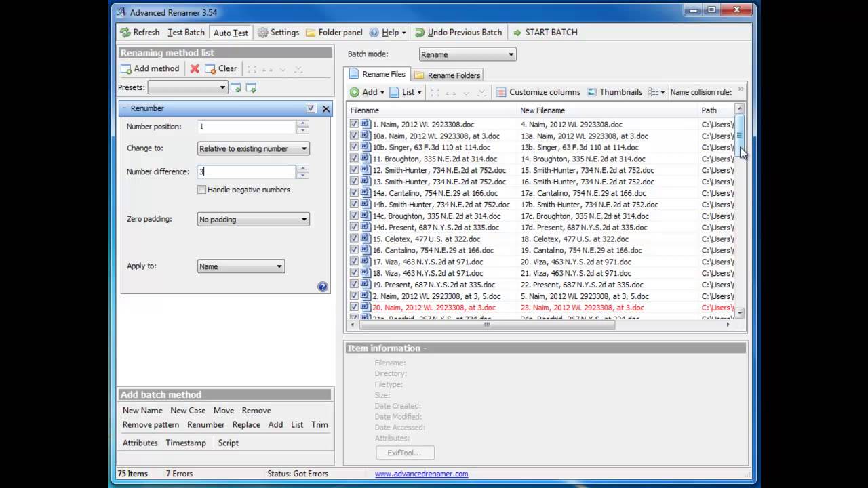Viewport: 868px width, 488px height.
Task: Add the Script batch method
Action: pos(229,443)
